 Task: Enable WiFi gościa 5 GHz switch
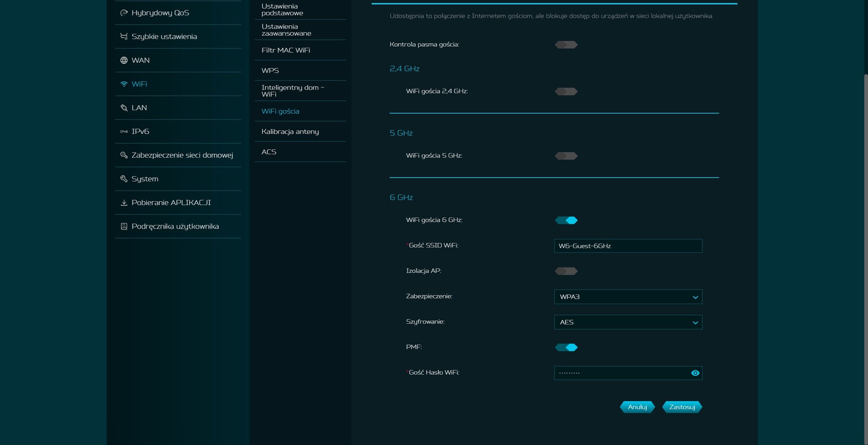coord(566,156)
